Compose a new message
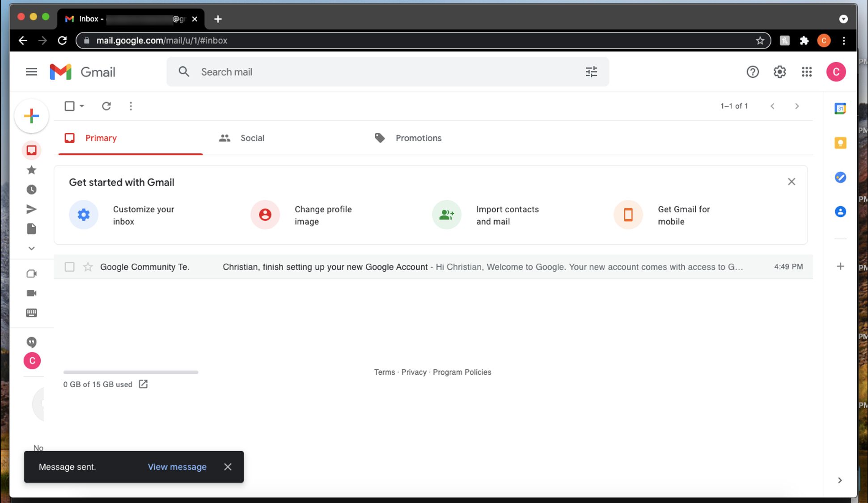Viewport: 868px width, 503px height. click(31, 116)
